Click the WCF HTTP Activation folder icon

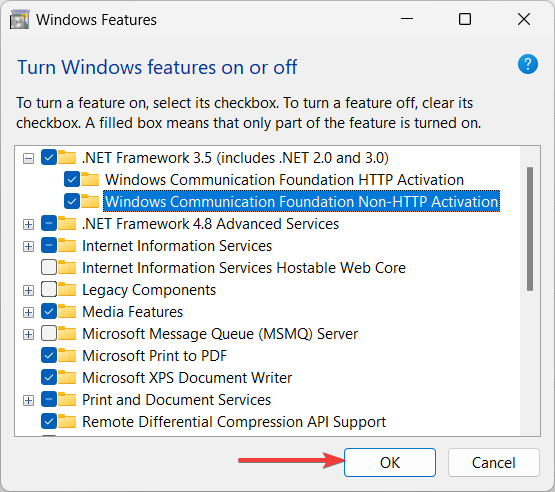[90, 179]
